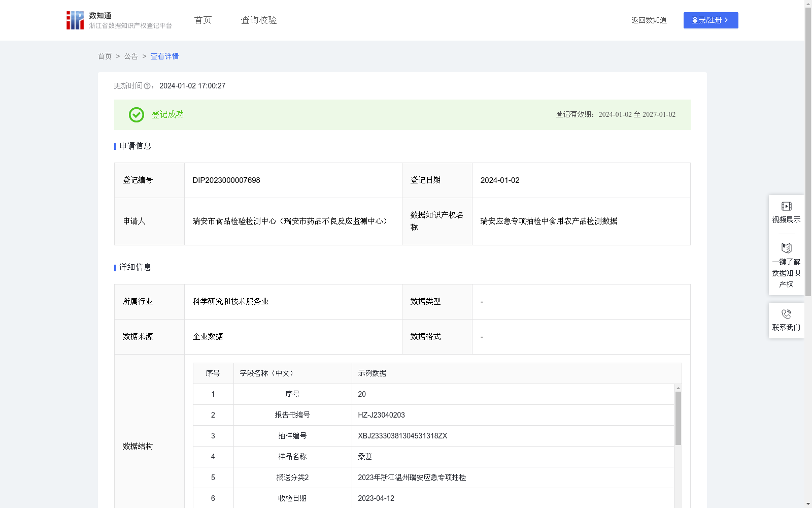Open 一键了解数据知识产权 guide icon
Screen dimensions: 812x508
(786, 248)
